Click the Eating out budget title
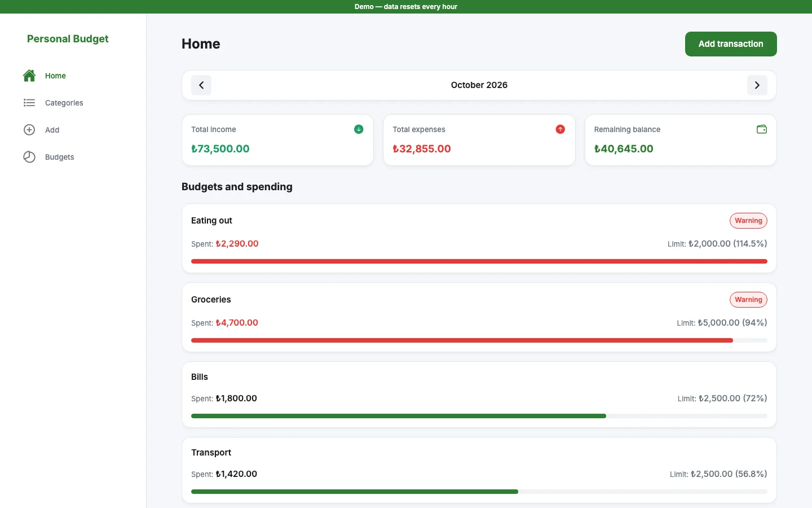 (x=211, y=221)
